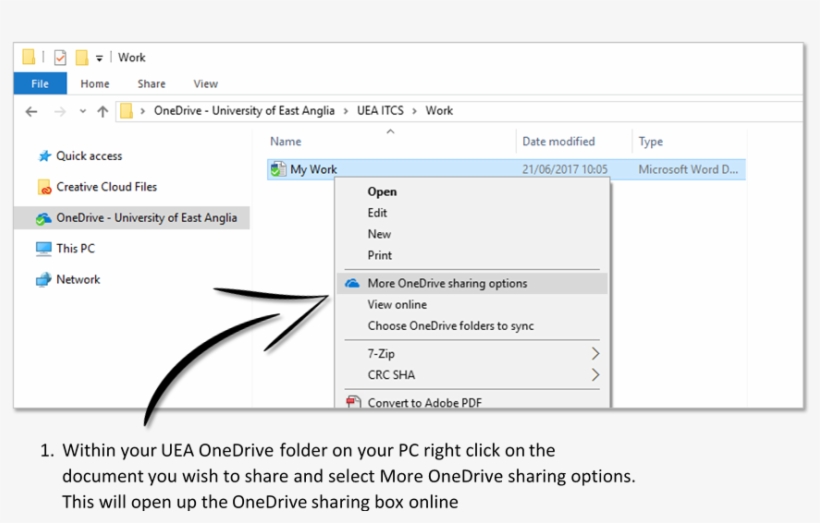Click the This PC monitor icon

pos(44,249)
